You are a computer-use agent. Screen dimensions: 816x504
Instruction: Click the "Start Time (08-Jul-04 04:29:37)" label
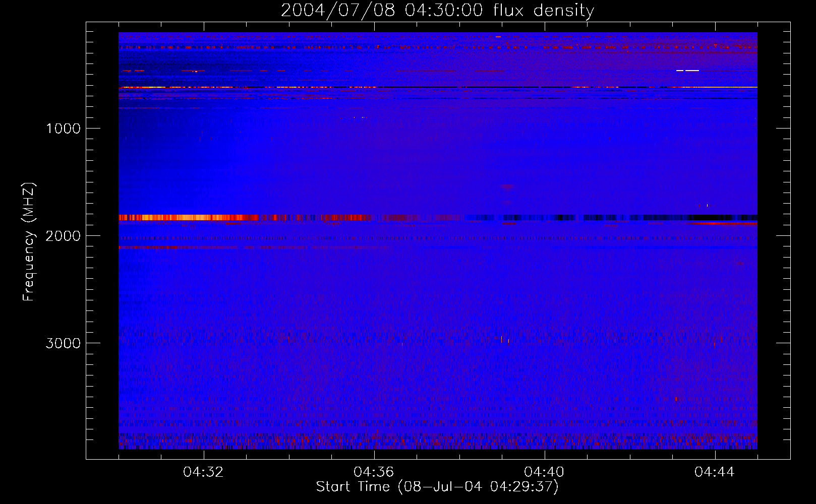[x=437, y=487]
